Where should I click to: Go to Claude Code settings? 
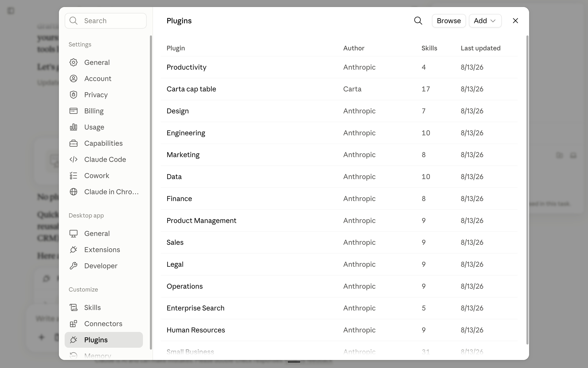[104, 159]
